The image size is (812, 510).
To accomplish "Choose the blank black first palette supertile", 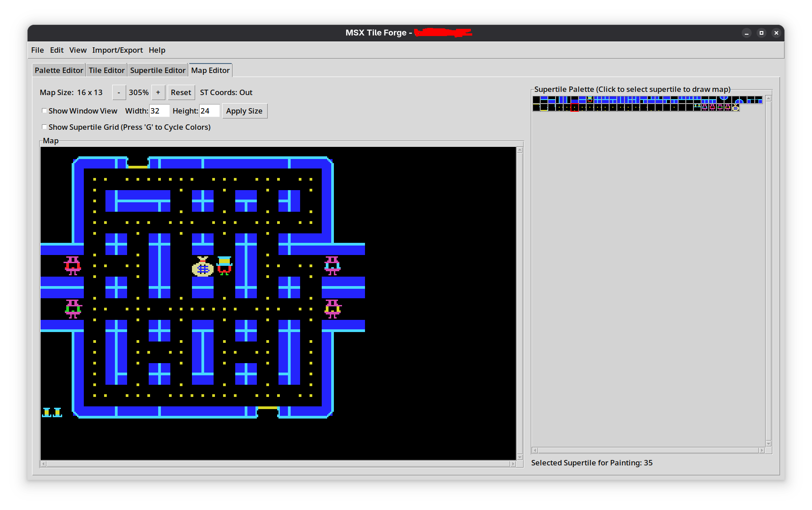I will tap(536, 100).
